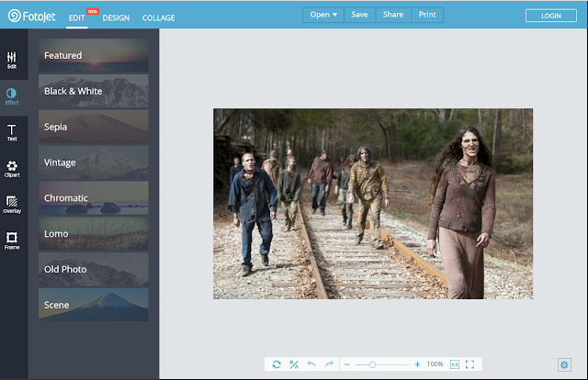The image size is (588, 380).
Task: Expand the Chromatic effects category
Action: point(94,198)
